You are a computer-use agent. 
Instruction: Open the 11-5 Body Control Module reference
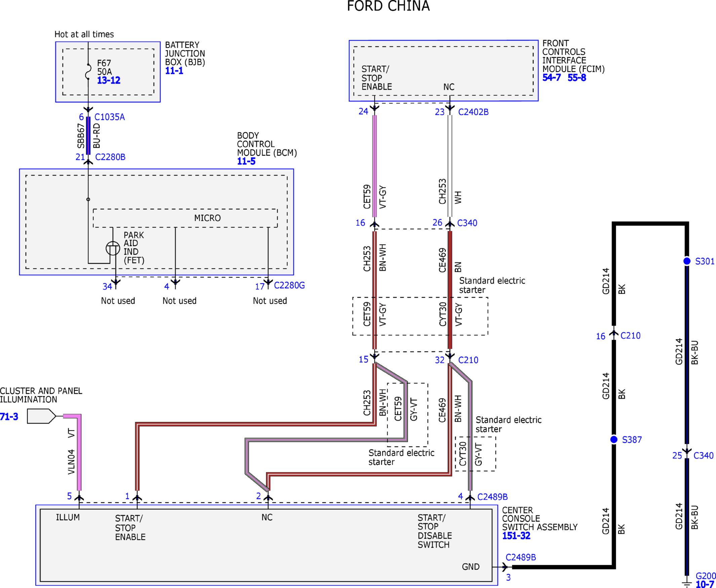pos(246,161)
